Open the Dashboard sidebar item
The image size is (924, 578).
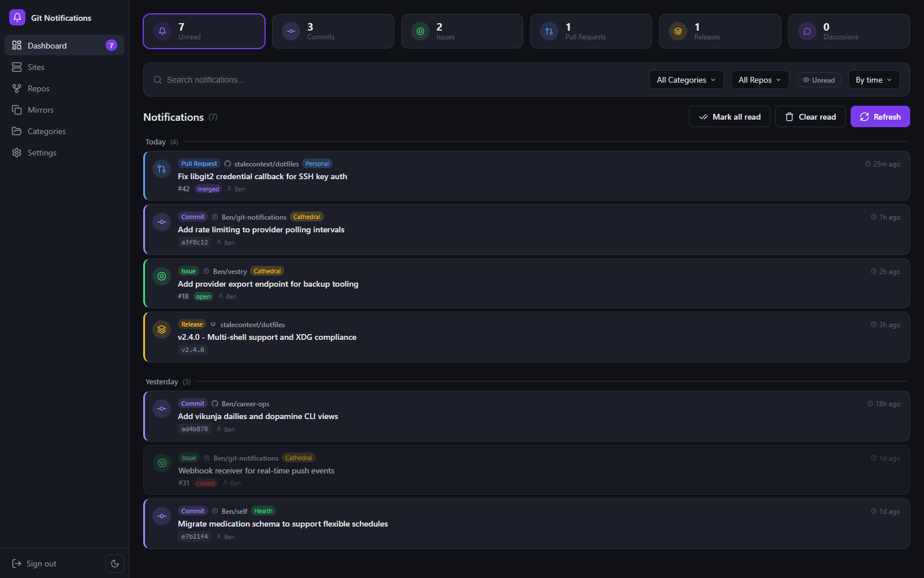[x=64, y=45]
